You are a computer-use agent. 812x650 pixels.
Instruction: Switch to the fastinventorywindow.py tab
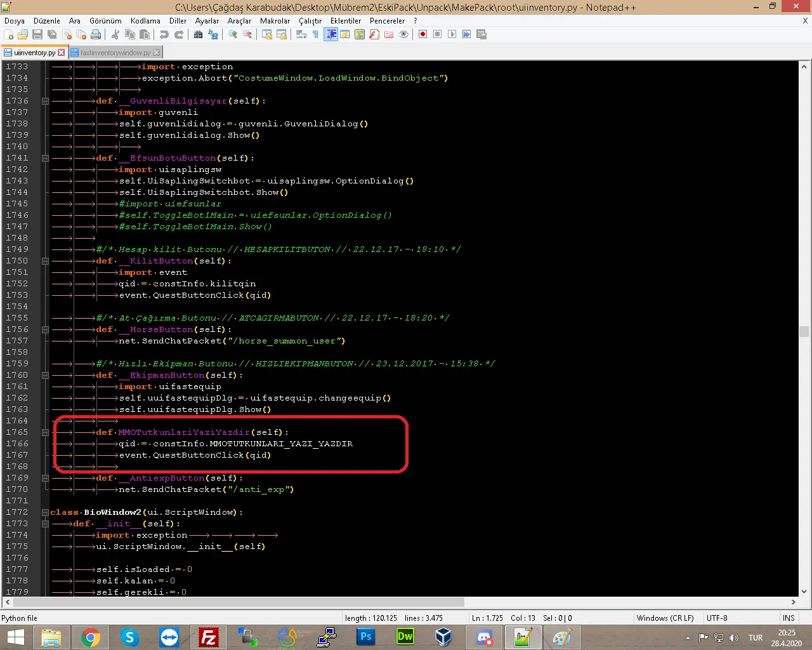(115, 53)
